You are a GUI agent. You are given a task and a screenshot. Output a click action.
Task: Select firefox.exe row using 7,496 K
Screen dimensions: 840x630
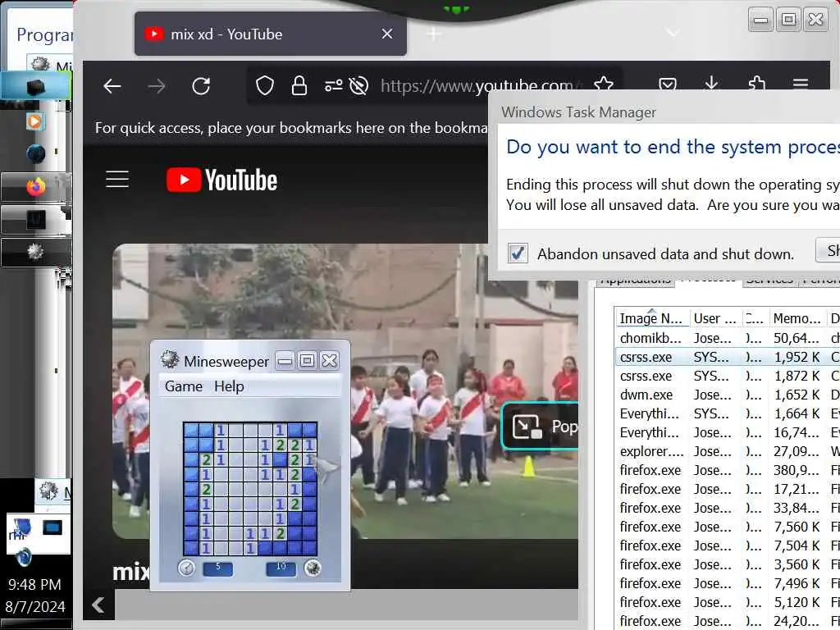tap(728, 583)
